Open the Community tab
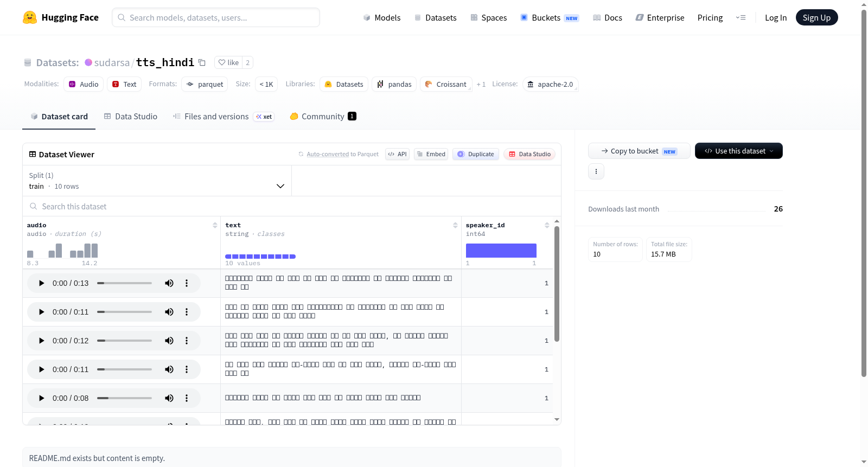Screen dimensions: 868x467 pyautogui.click(x=323, y=117)
